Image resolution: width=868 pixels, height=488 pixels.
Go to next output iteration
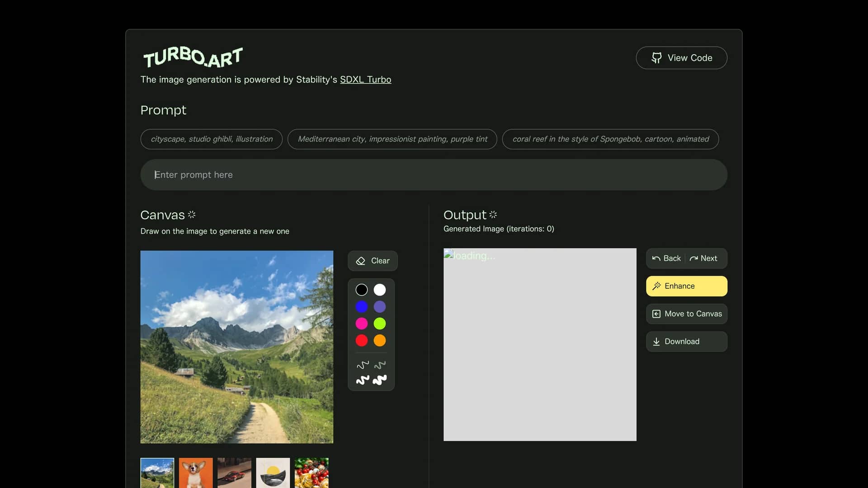(x=703, y=258)
